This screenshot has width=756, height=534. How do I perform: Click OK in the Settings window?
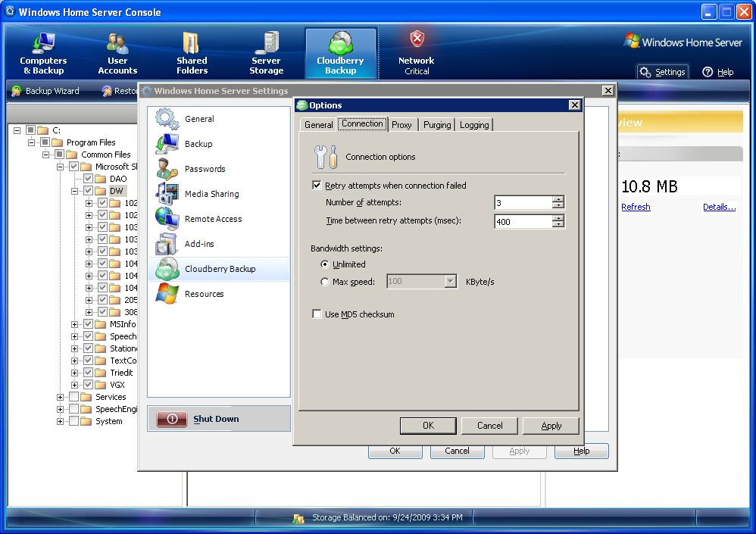point(395,452)
